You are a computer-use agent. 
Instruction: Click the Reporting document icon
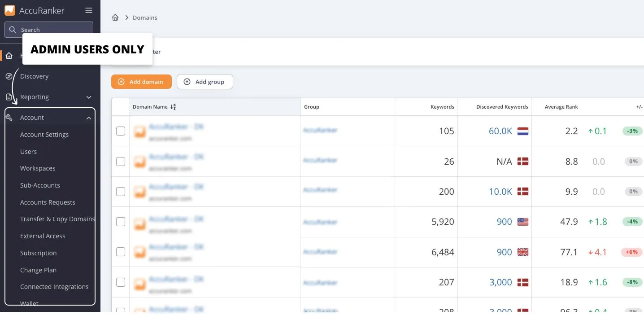pyautogui.click(x=9, y=97)
